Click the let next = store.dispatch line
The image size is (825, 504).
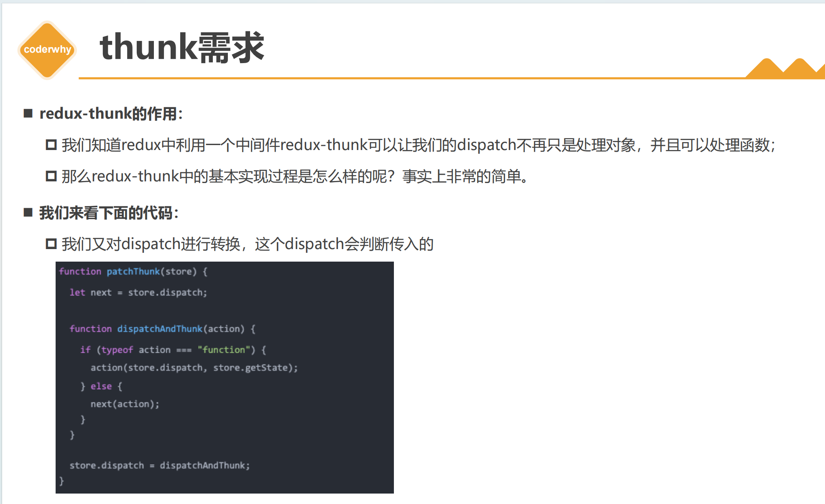[138, 293]
